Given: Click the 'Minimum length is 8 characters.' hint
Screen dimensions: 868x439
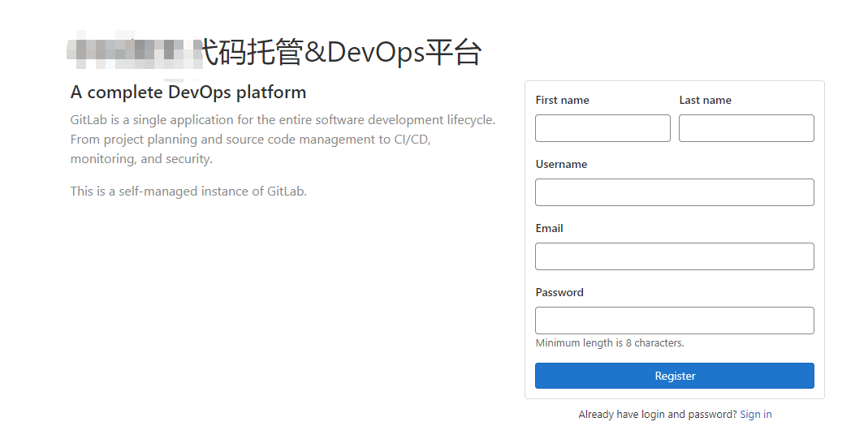Looking at the screenshot, I should click(610, 342).
